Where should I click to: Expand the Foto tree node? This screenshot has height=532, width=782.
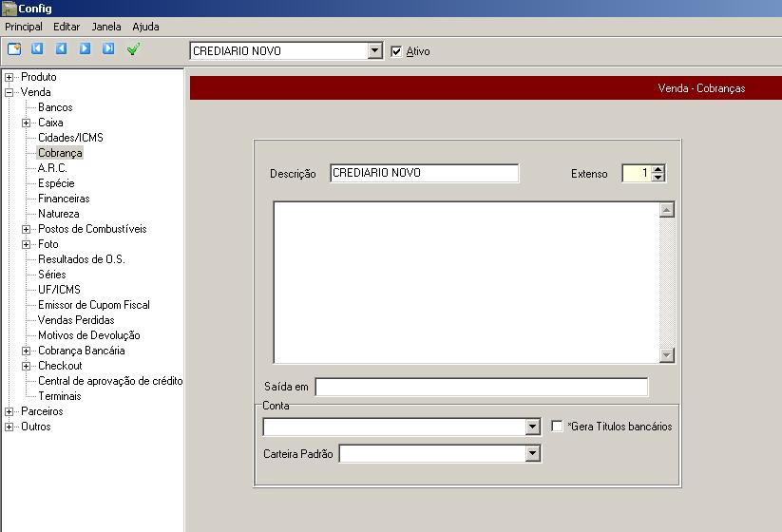pyautogui.click(x=26, y=244)
